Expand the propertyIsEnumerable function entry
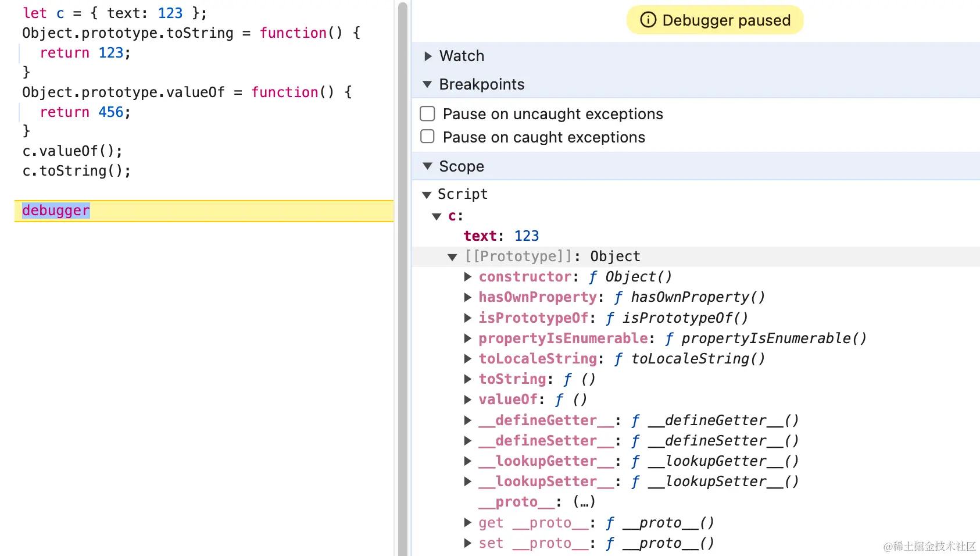This screenshot has width=980, height=556. 468,338
